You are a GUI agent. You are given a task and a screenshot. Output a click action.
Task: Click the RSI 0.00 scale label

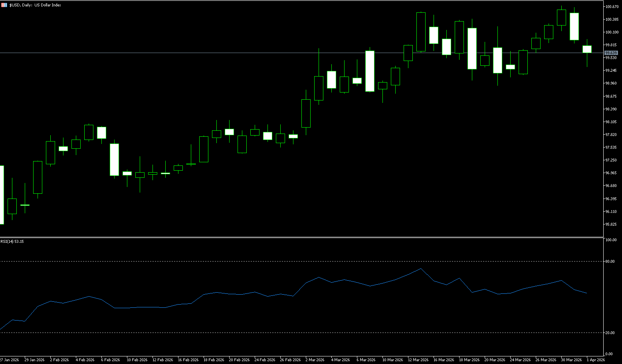609,354
